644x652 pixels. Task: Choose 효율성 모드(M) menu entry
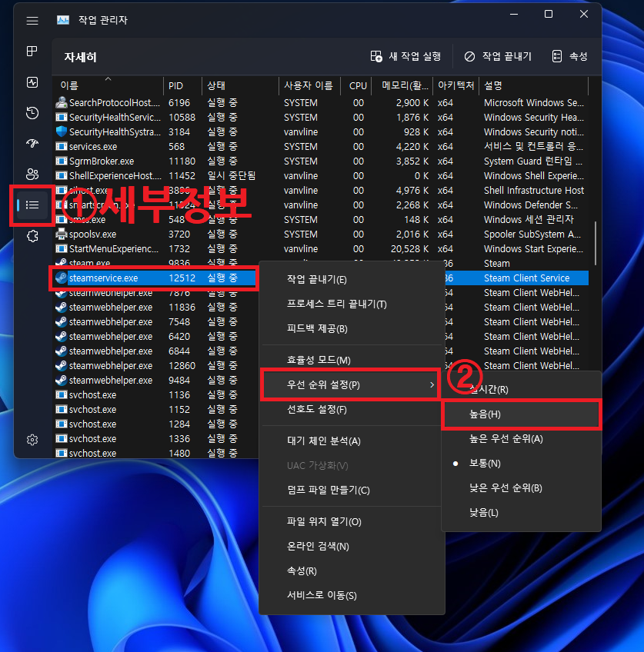[352, 360]
